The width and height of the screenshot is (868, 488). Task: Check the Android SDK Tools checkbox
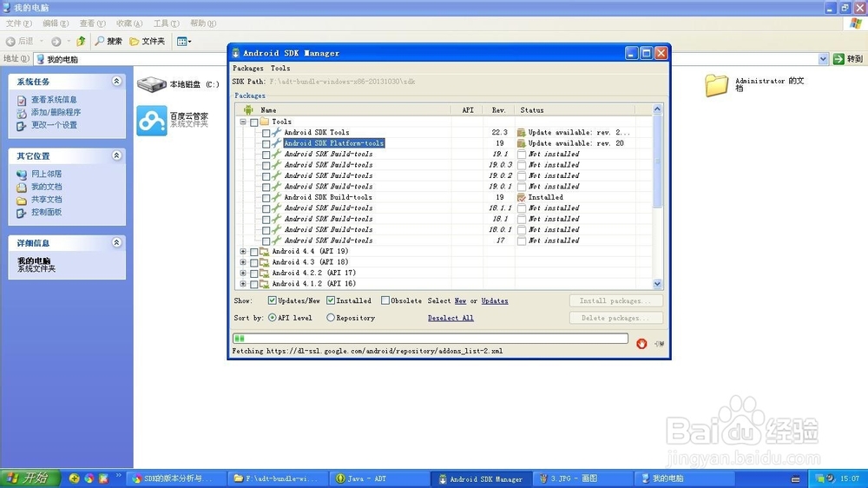pyautogui.click(x=266, y=133)
